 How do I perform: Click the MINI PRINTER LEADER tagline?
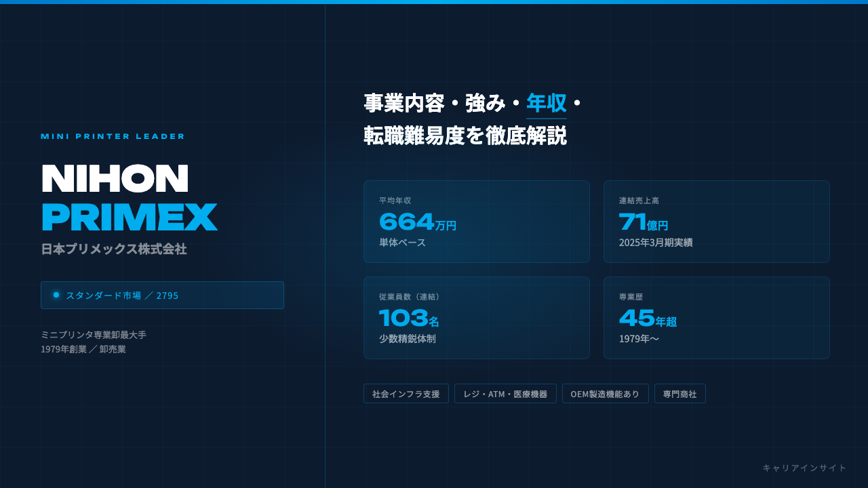113,136
